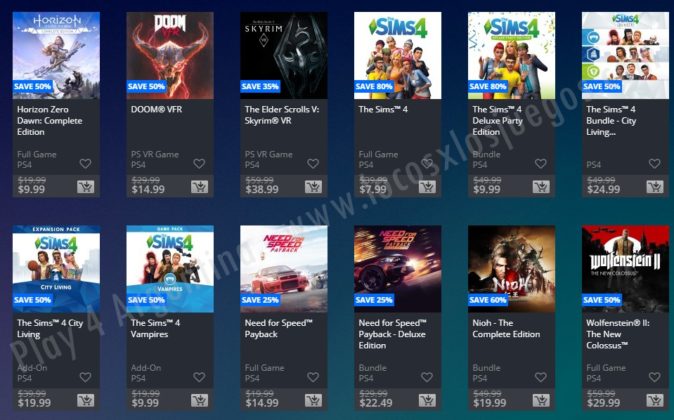The height and width of the screenshot is (420, 674).
Task: Wishlist Need for Speed Payback full game
Action: pos(313,377)
